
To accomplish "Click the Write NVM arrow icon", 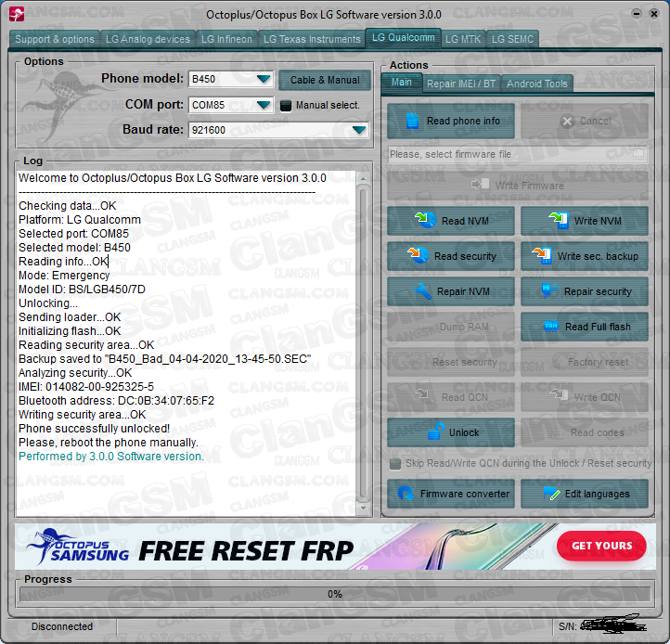I will 559,221.
